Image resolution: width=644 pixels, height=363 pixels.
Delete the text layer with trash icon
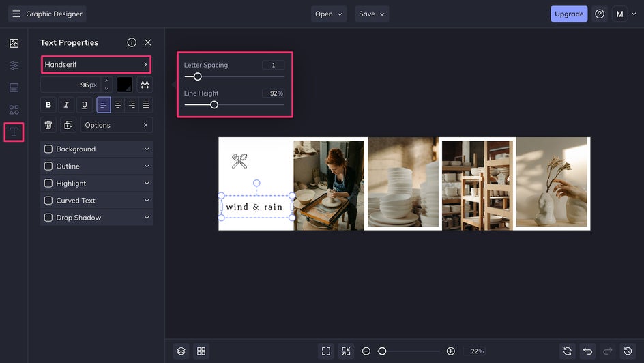point(48,125)
